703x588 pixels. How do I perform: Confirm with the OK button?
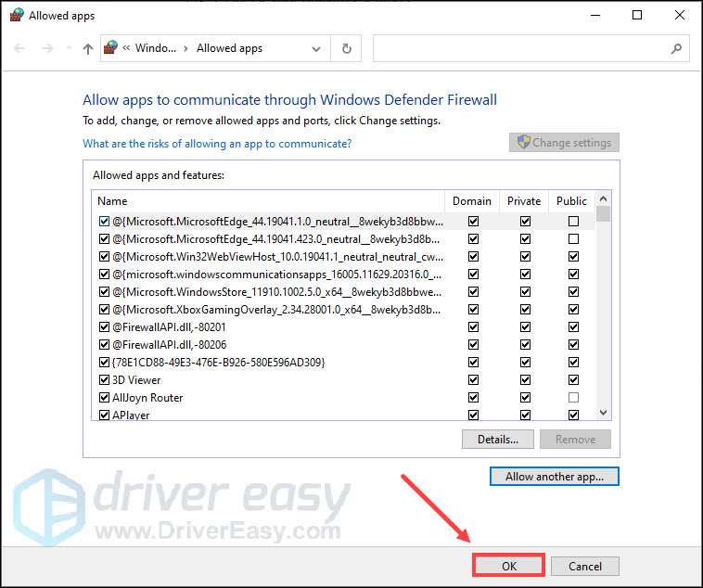[509, 566]
